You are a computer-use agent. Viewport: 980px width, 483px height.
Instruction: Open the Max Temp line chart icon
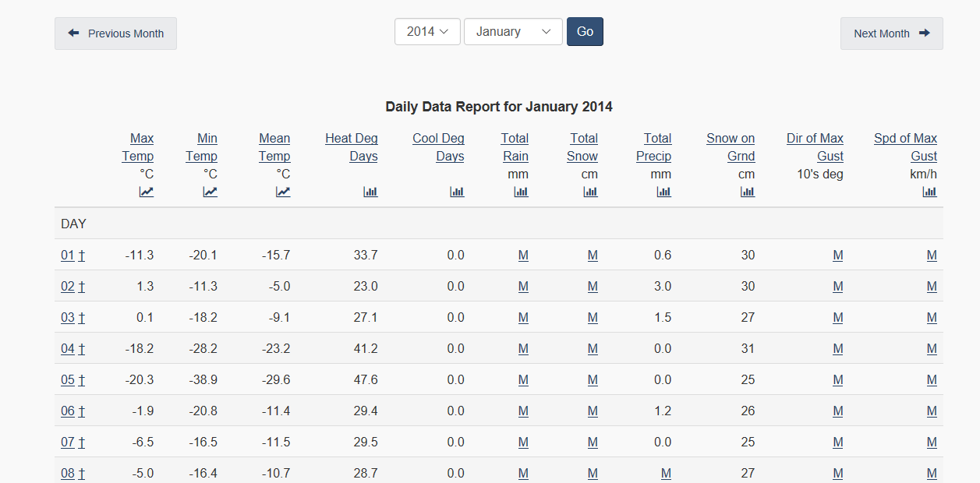coord(147,192)
